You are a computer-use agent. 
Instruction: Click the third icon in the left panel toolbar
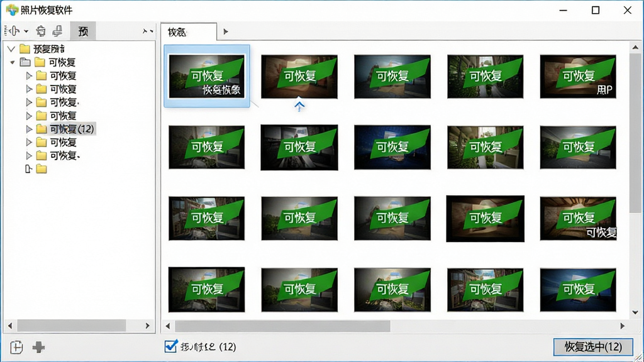tap(57, 31)
